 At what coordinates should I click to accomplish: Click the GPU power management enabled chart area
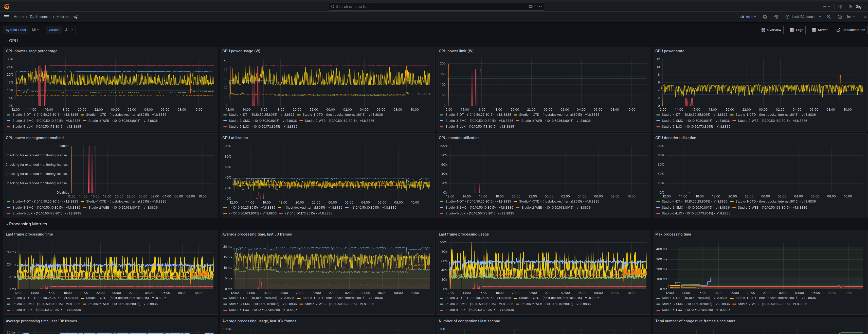coord(142,169)
